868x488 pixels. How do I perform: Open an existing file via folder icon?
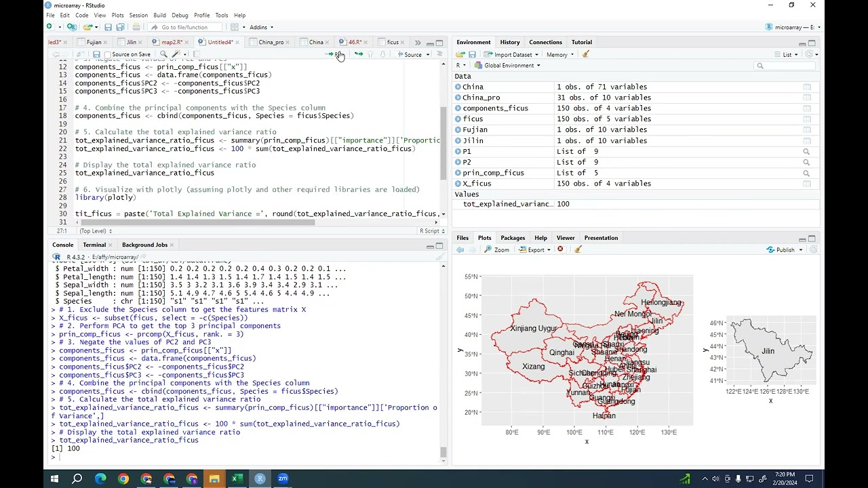click(87, 27)
